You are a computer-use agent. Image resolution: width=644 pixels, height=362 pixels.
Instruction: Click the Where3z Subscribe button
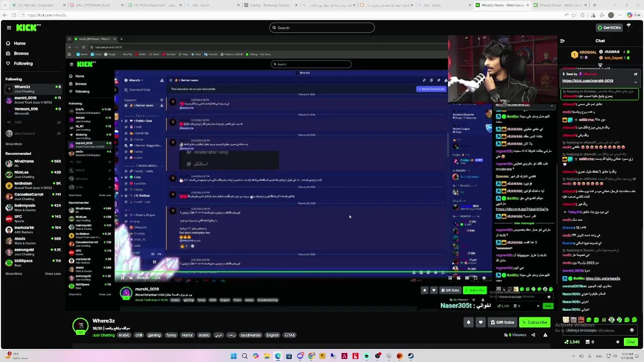(535, 322)
